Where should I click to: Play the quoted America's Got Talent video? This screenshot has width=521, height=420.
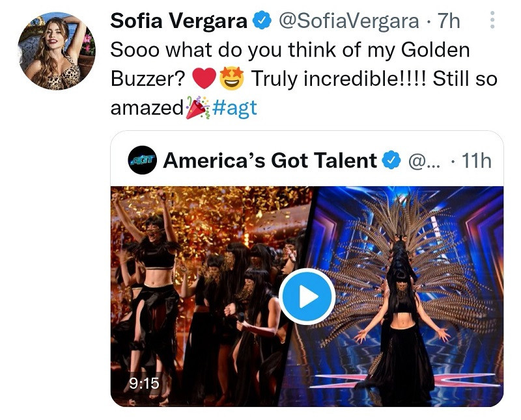(x=307, y=296)
